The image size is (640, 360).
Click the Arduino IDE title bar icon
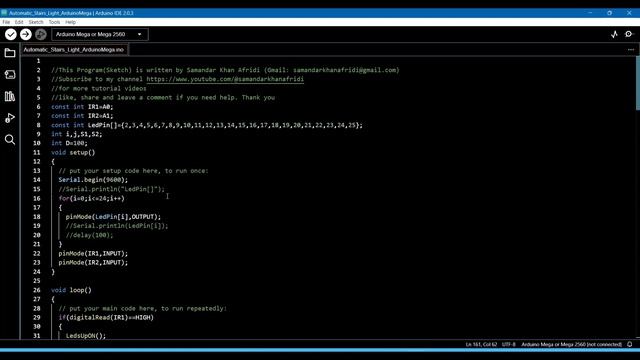[x=4, y=13]
